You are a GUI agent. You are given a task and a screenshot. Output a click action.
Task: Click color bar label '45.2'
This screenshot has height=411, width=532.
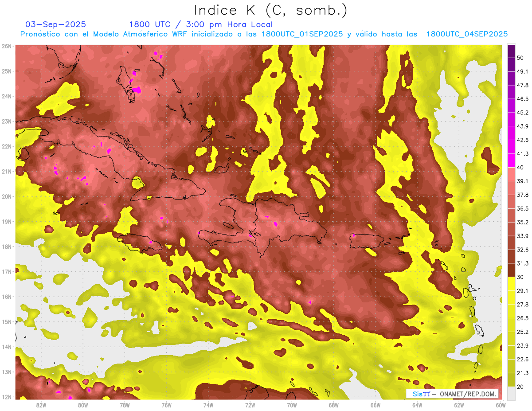pos(522,113)
